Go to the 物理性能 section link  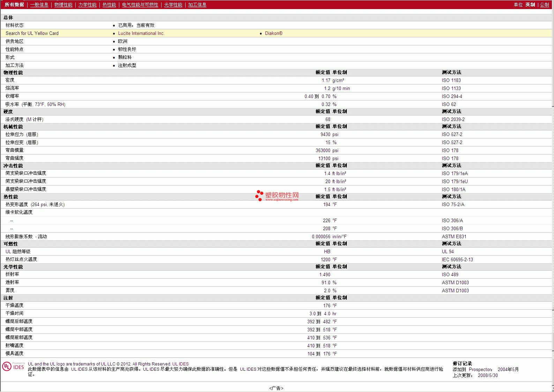pos(63,5)
